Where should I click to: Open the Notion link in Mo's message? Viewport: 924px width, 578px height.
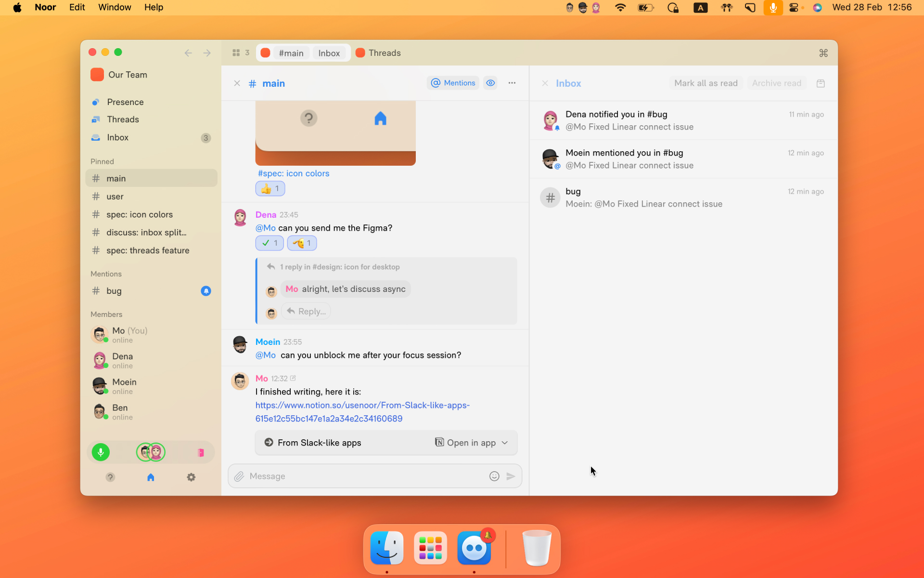pos(362,412)
